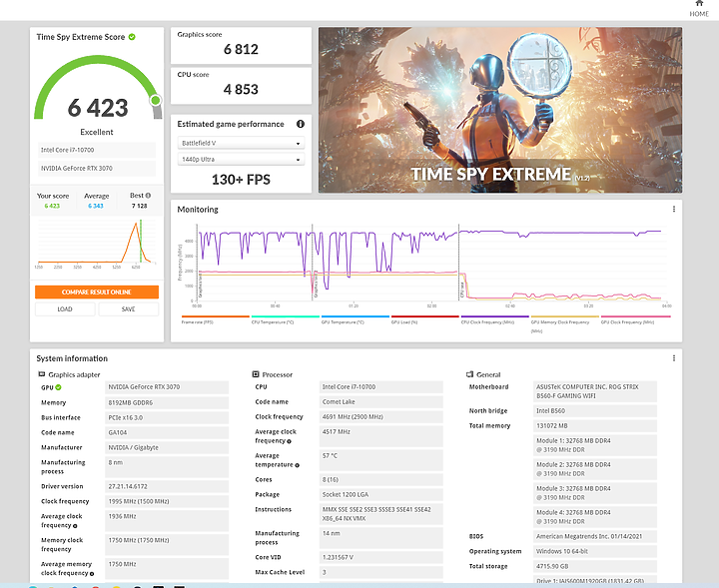
Task: Click BIOS American Megatrends value
Action: [595, 536]
